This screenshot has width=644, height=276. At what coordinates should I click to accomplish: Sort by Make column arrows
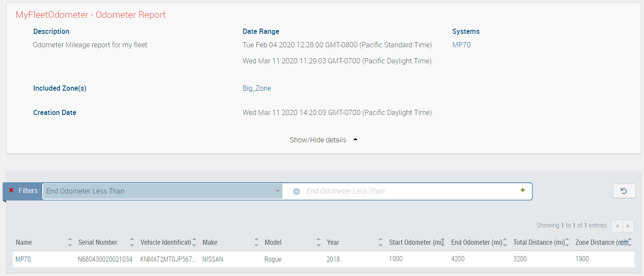click(x=256, y=243)
